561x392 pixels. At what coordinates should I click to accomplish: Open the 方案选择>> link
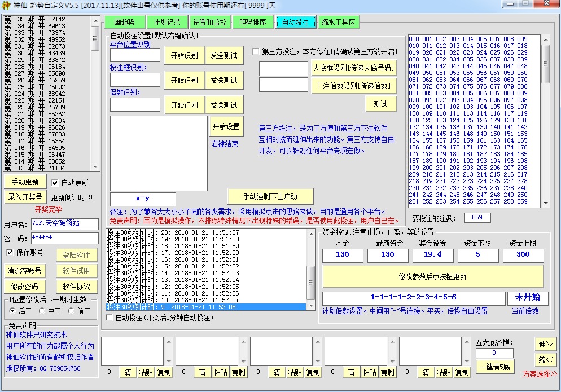(x=540, y=374)
